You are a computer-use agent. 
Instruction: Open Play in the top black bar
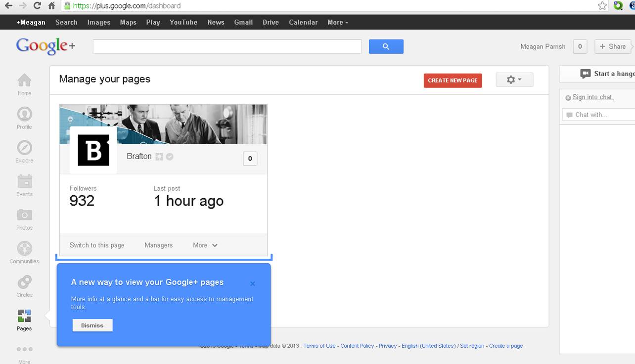pos(153,22)
